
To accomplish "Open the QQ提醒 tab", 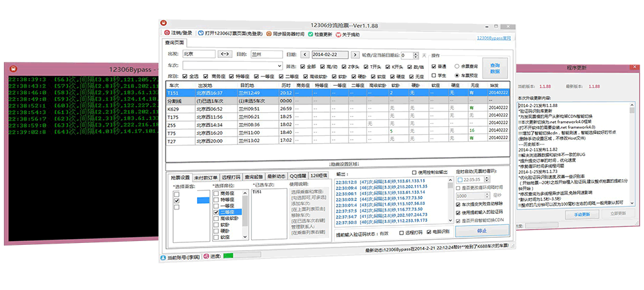I will point(296,177).
